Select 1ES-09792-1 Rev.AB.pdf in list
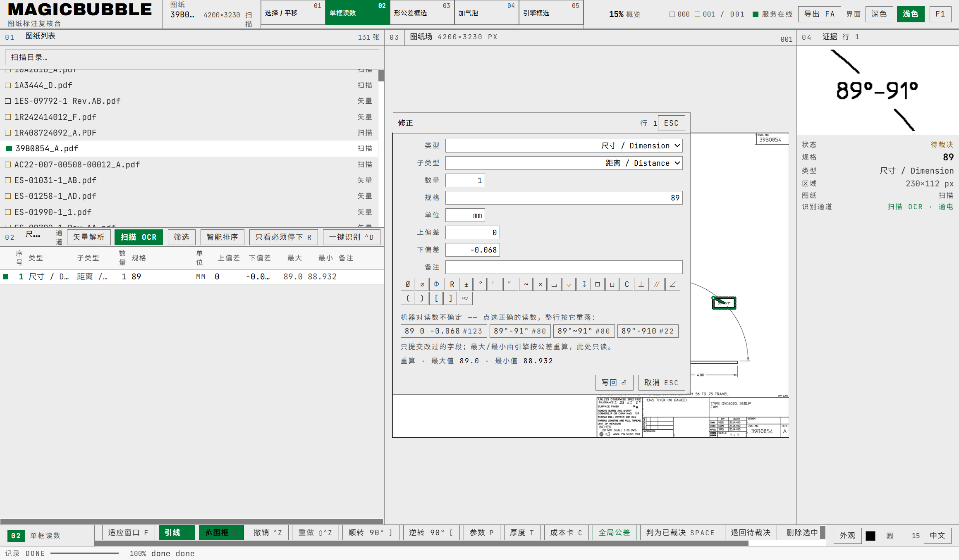Viewport: 959px width, 560px height. [189, 101]
